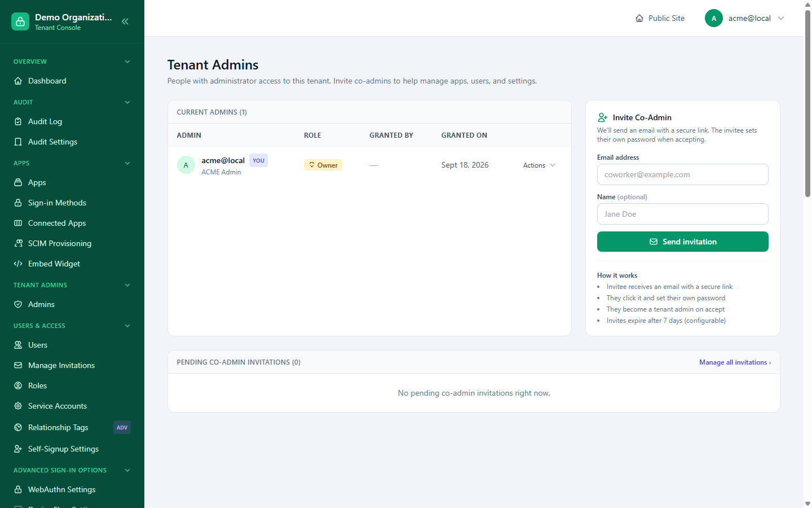812x508 pixels.
Task: Click the Admins shield icon
Action: click(18, 304)
